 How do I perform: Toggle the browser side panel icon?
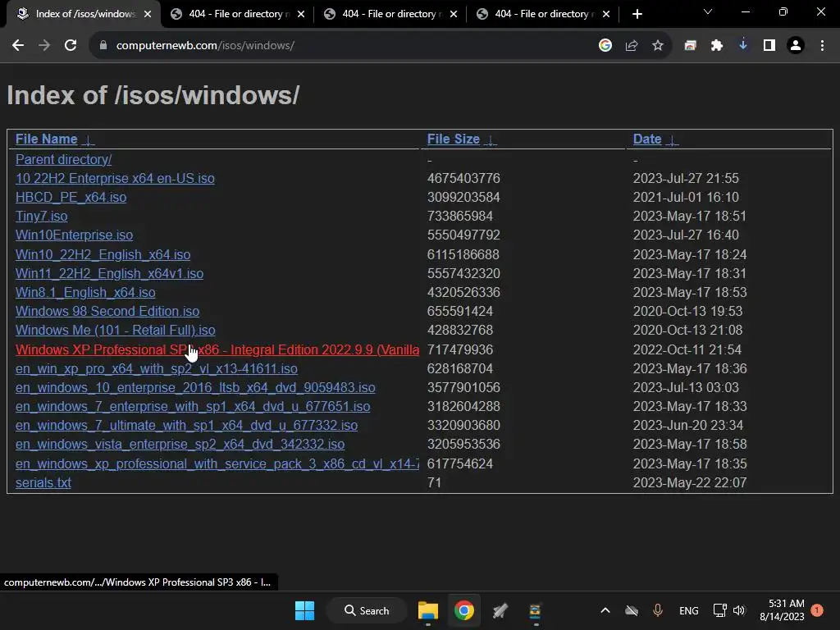click(x=769, y=46)
